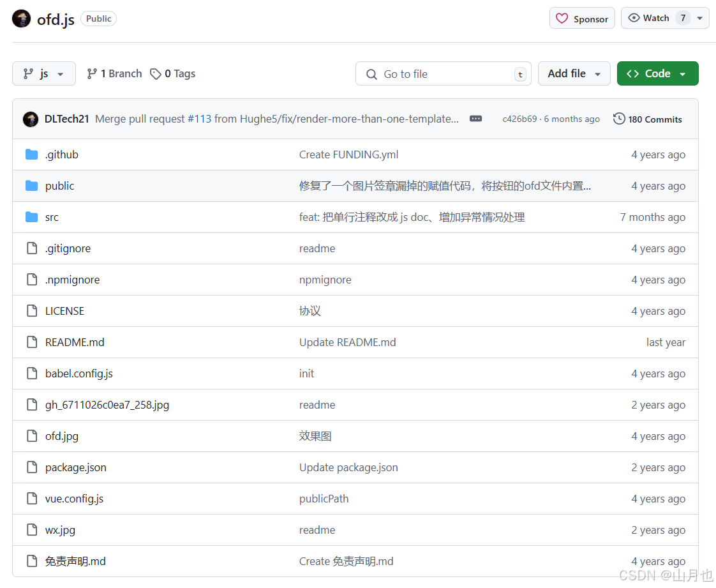Open the publicPath commit message
The image size is (716, 588).
324,499
